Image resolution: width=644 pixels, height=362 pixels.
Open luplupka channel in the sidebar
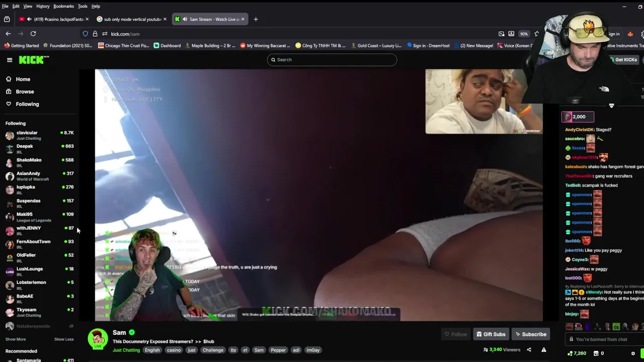point(39,190)
